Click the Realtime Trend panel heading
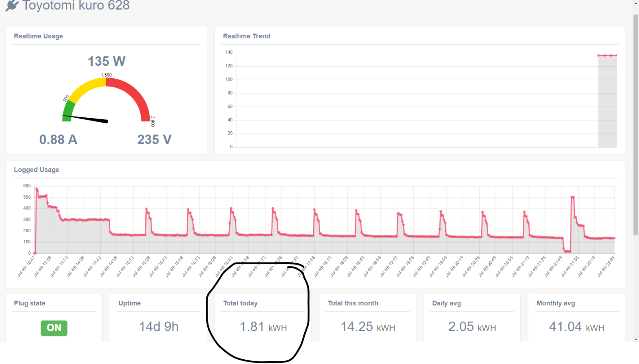The height and width of the screenshot is (364, 639). coord(246,36)
